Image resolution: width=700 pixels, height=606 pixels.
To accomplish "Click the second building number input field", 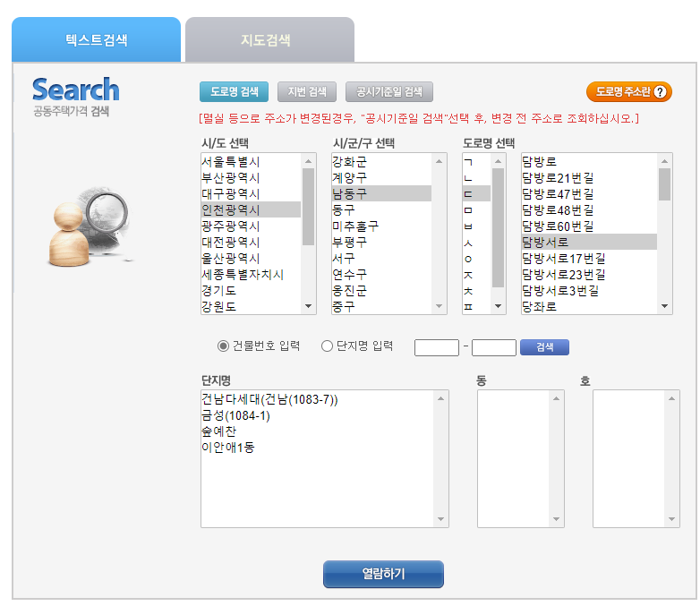I will point(494,347).
